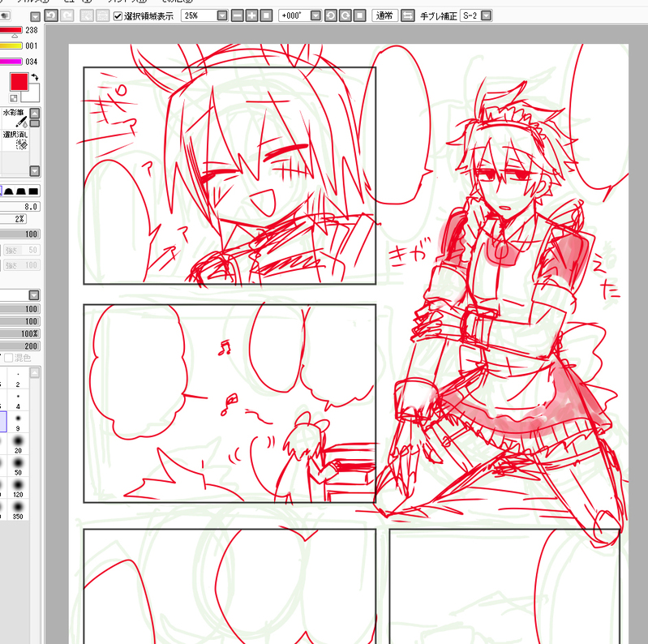Click the transparent color toggle icon

[14, 98]
